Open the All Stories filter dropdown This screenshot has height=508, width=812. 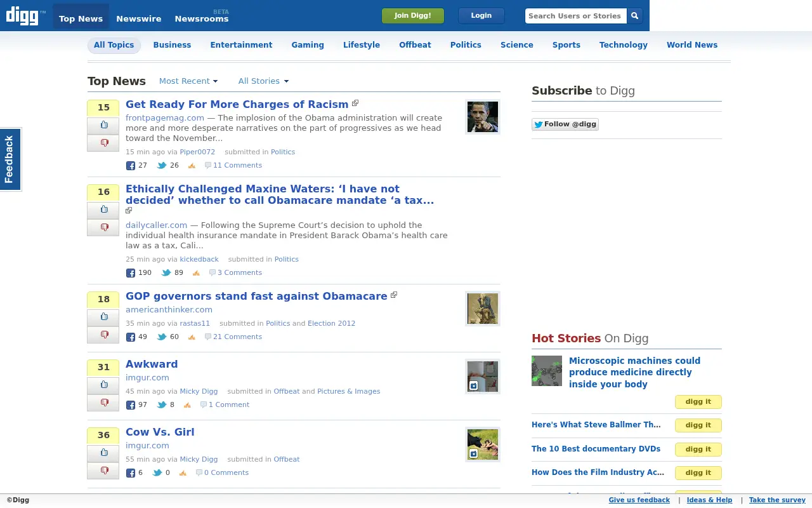(263, 81)
